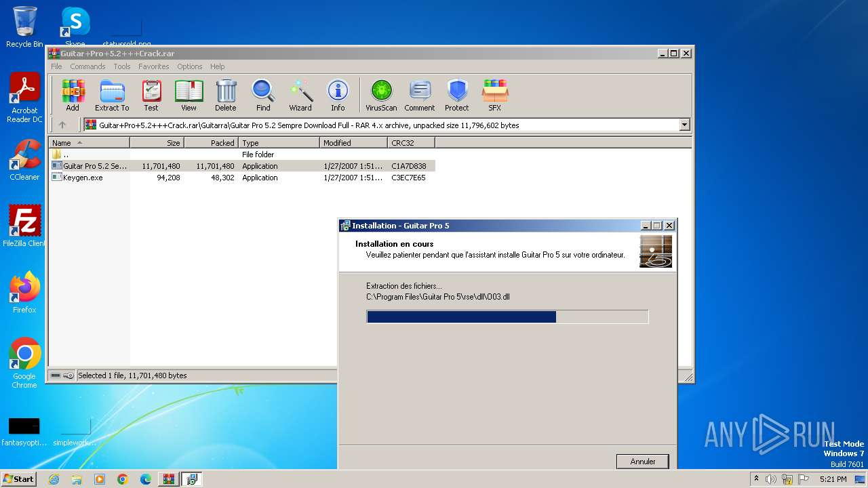
Task: Sort by the CRC32 column header
Action: click(x=411, y=142)
